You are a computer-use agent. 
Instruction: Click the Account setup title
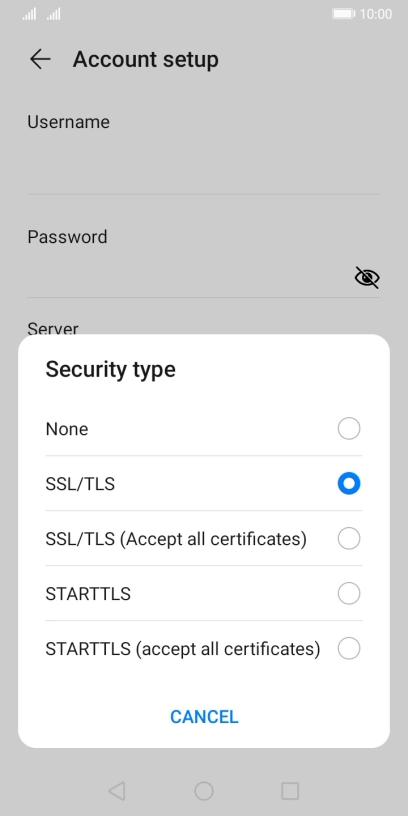pyautogui.click(x=145, y=59)
